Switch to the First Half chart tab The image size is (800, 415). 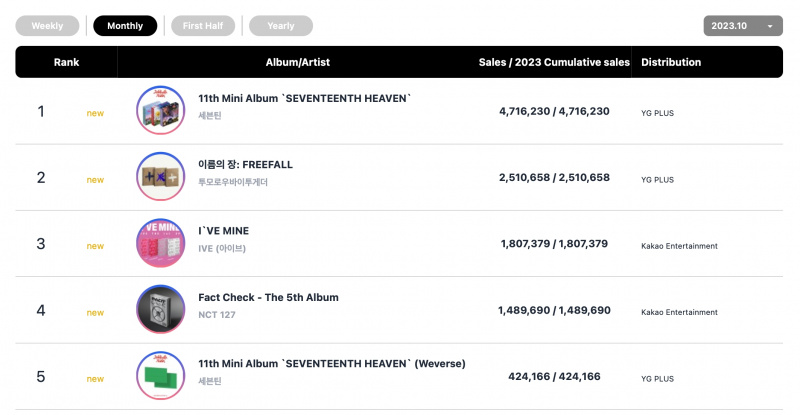click(203, 26)
